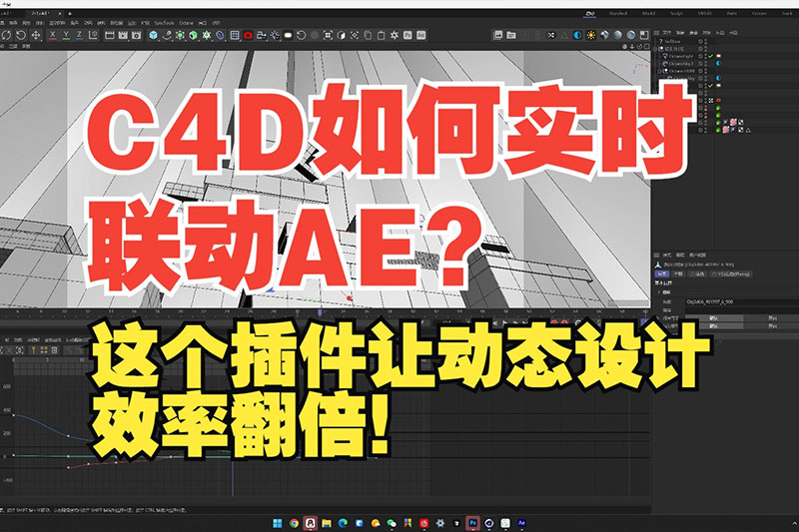Click the Redo icon in the toolbar
The image size is (799, 532).
coord(20,35)
